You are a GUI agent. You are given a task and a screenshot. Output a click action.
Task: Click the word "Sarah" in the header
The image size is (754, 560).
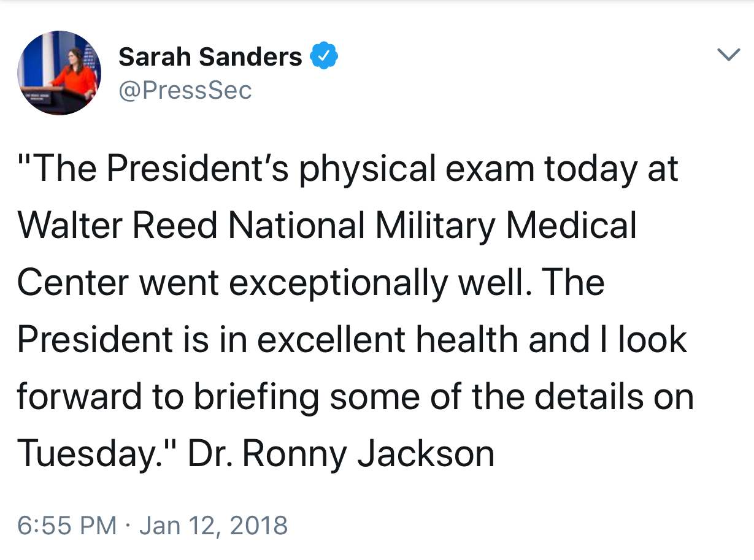pos(154,57)
